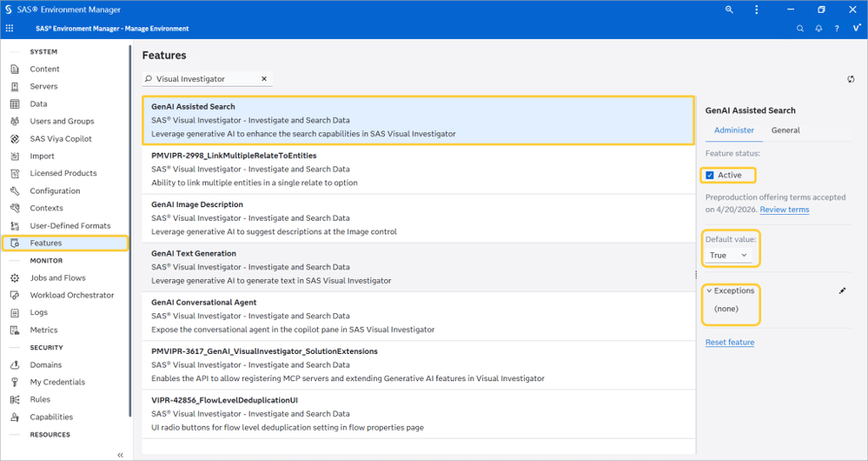The height and width of the screenshot is (461, 868).
Task: Open the Servers sidebar icon
Action: click(x=15, y=86)
